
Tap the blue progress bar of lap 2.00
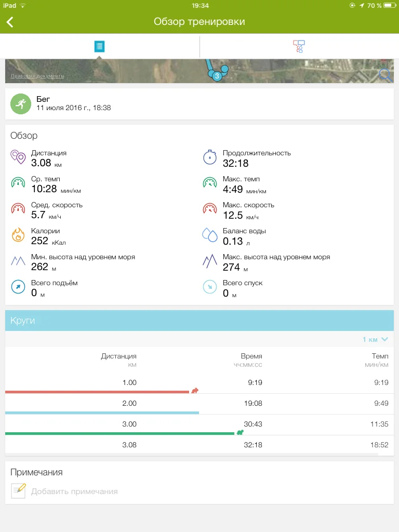point(102,413)
